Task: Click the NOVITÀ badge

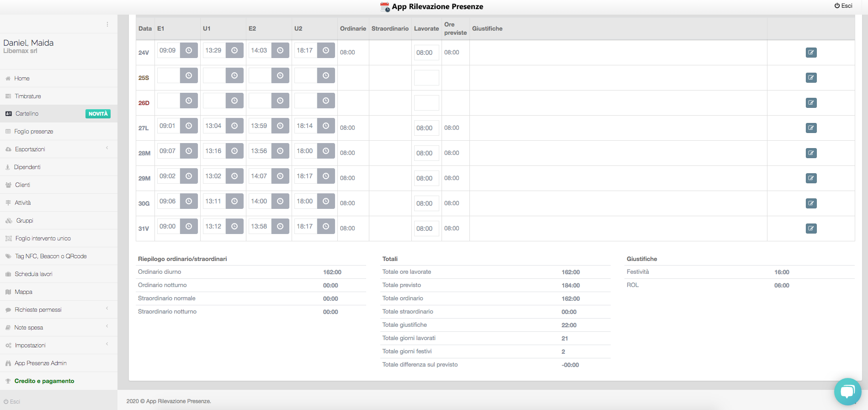Action: 98,114
